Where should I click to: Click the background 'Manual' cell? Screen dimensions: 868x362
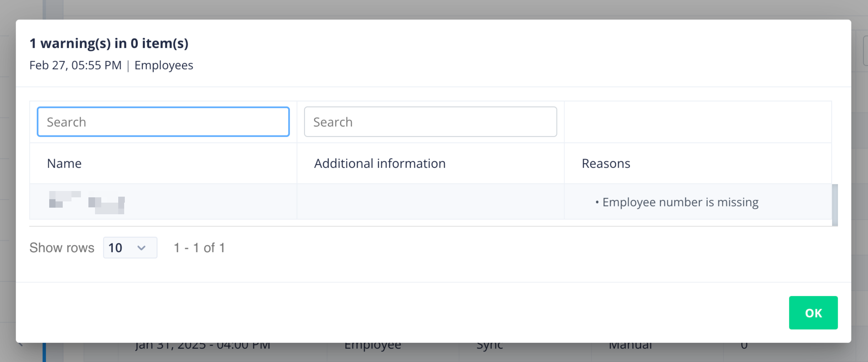tap(630, 347)
